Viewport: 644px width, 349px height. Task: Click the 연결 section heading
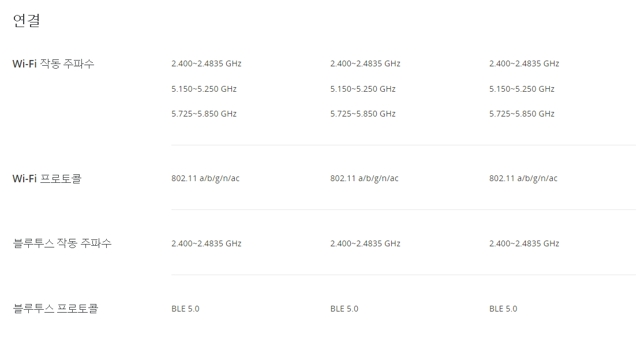[x=27, y=20]
